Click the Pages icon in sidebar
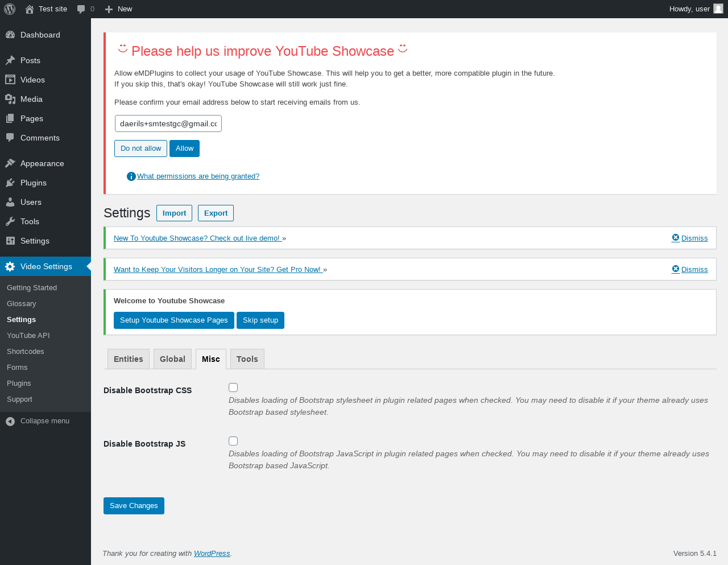Viewport: 728px width, 565px height. 10,118
